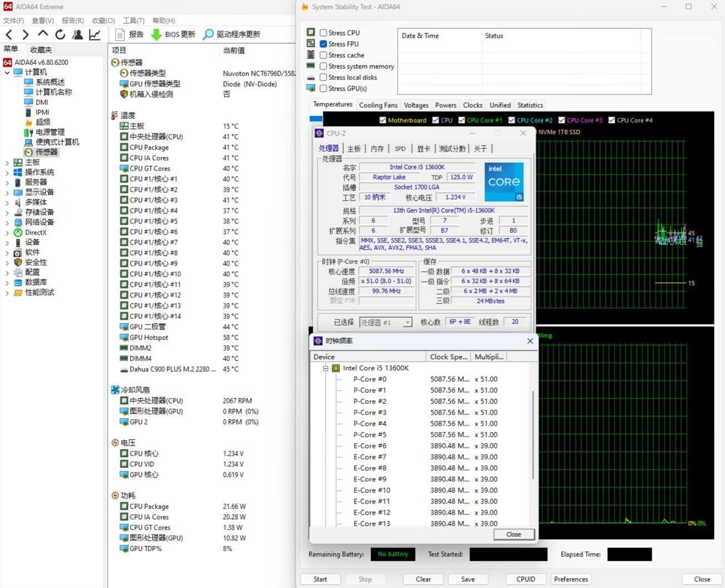The height and width of the screenshot is (588, 725).
Task: Select 电源管理 in the tree
Action: (50, 132)
